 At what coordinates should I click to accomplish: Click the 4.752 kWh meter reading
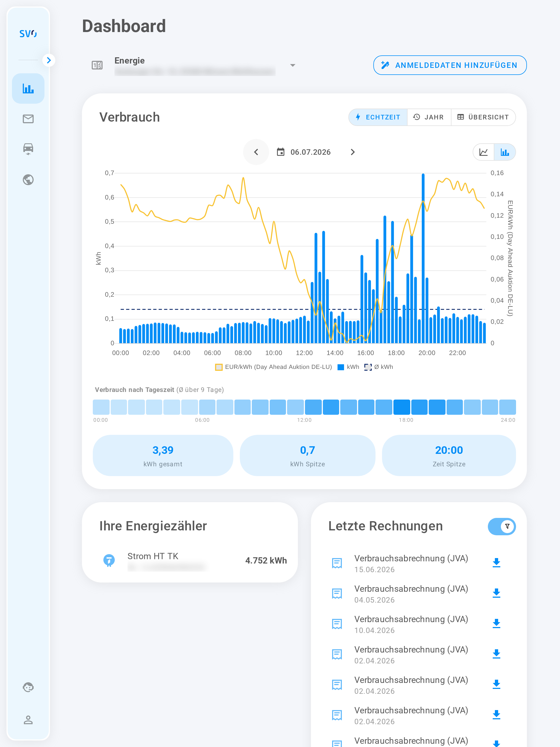(266, 561)
